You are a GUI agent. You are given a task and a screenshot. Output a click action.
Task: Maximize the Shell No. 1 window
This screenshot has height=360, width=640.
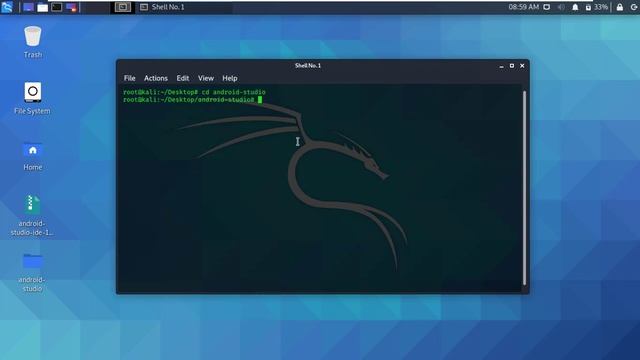(x=512, y=66)
